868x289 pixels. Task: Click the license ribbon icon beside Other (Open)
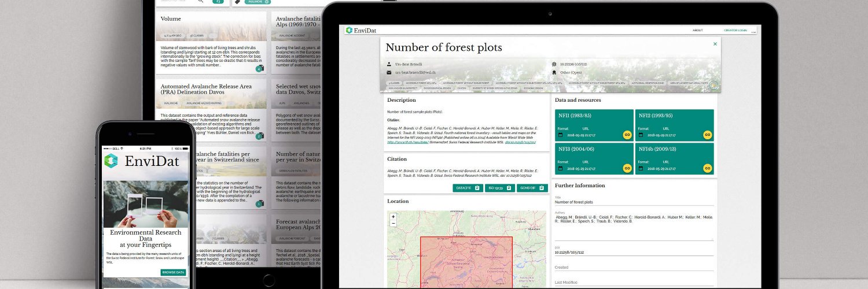554,73
